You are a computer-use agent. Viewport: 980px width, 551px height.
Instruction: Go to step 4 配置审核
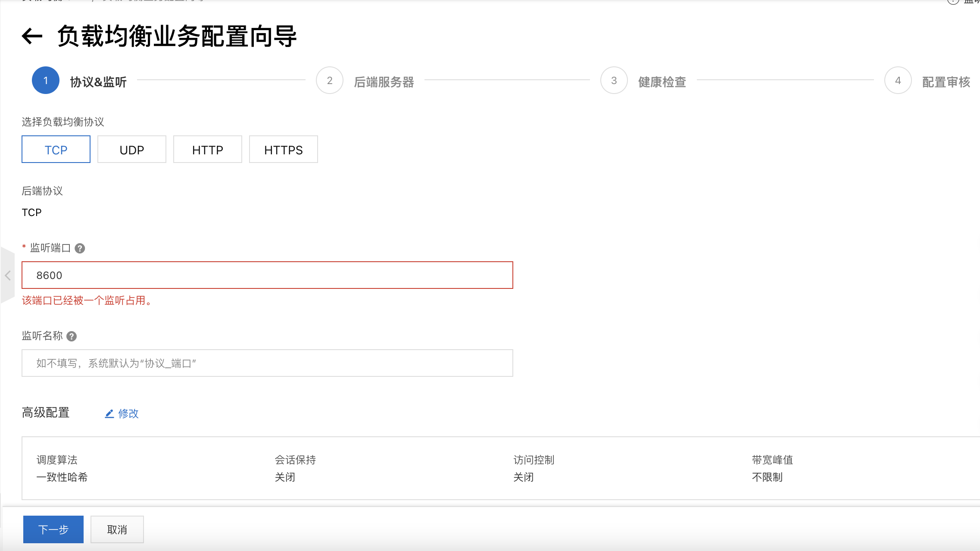pos(927,81)
